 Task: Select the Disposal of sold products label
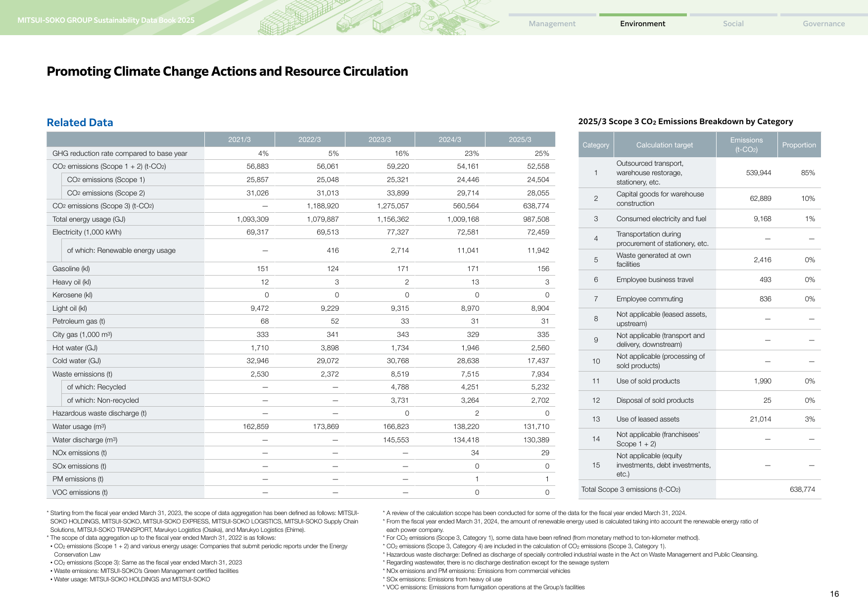655,400
